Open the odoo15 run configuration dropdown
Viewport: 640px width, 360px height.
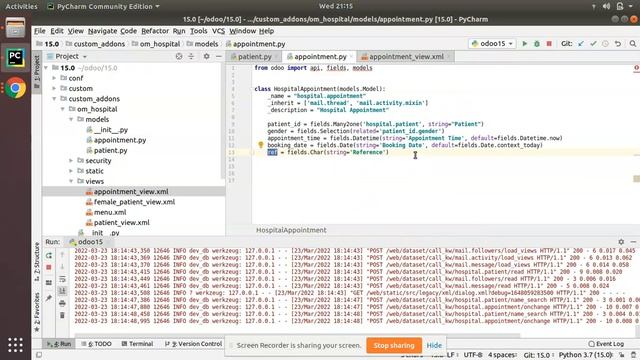[x=492, y=44]
